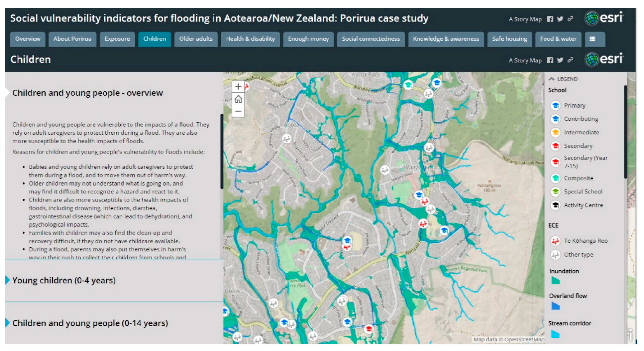Click the A Story Map link in the top header
644x351 pixels.
pos(525,19)
